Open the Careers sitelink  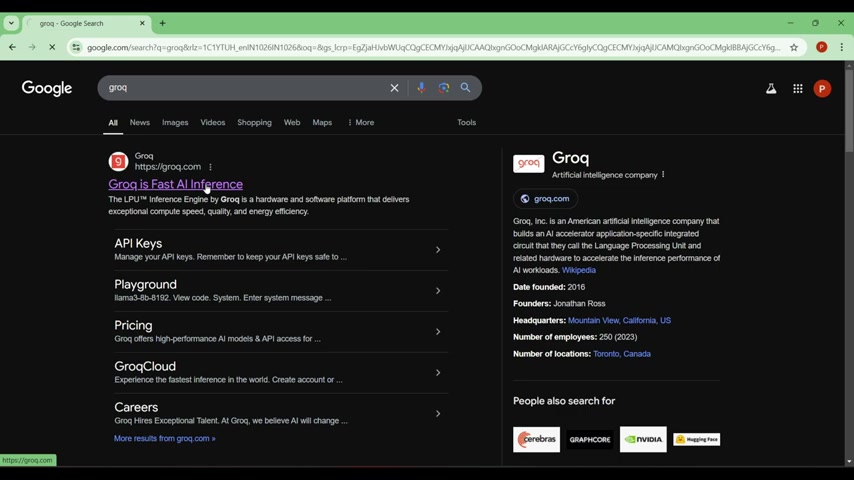(136, 407)
